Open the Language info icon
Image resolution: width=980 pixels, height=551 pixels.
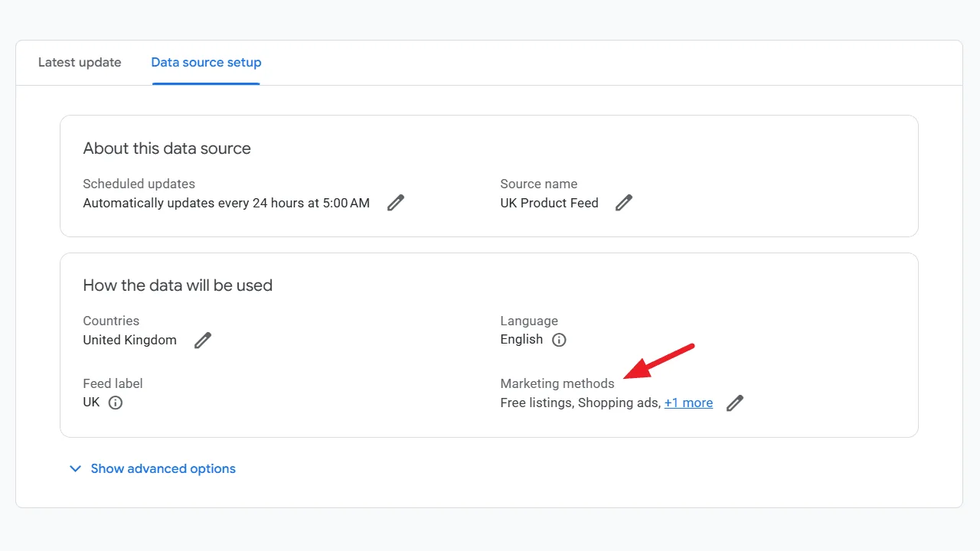(x=559, y=340)
